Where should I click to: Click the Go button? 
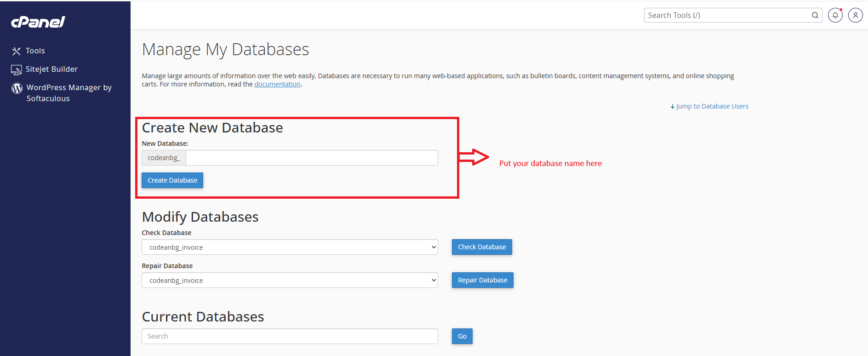(x=462, y=336)
